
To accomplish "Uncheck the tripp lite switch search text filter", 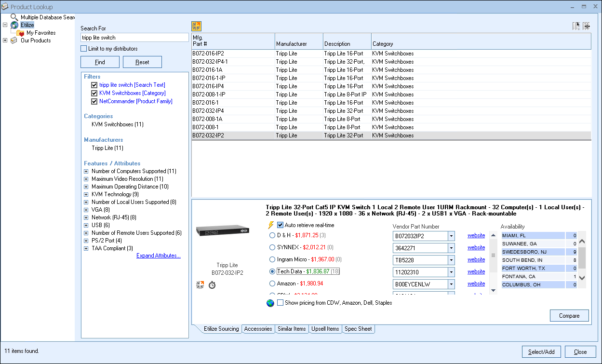I will click(94, 85).
